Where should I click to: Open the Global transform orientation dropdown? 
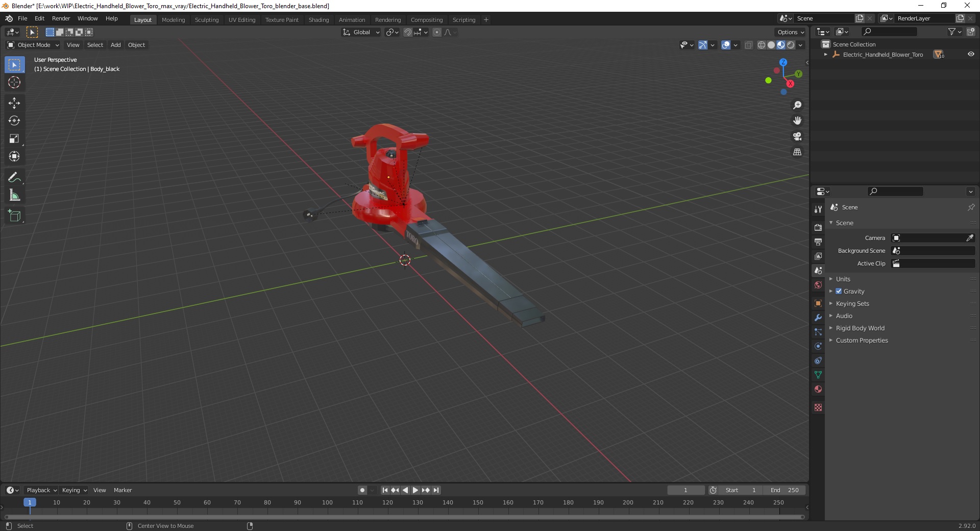point(361,32)
